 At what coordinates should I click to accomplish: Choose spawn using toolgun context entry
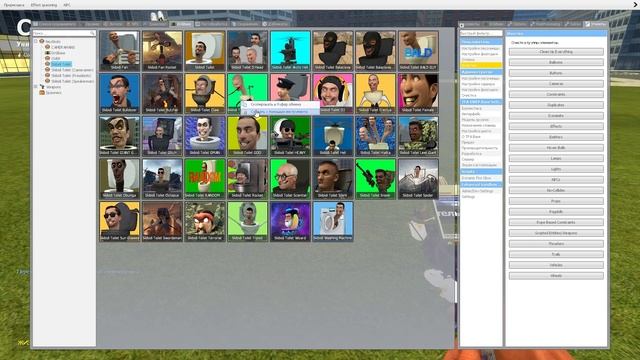click(280, 111)
